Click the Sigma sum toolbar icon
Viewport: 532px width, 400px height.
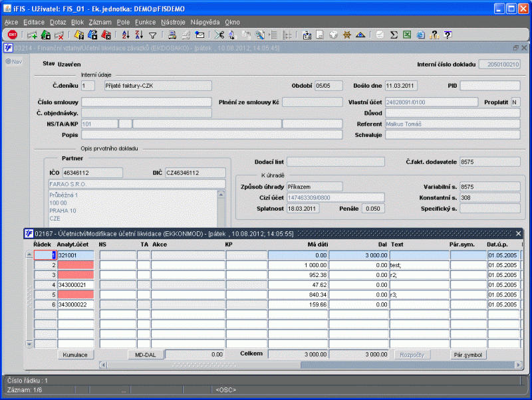(x=394, y=35)
